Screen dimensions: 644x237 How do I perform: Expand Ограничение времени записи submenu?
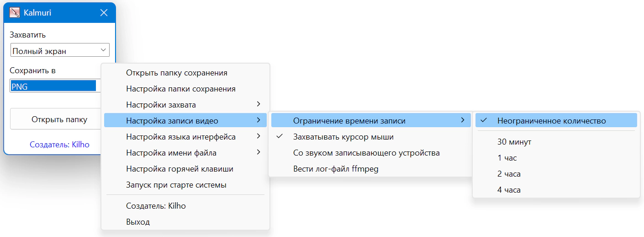[371, 121]
